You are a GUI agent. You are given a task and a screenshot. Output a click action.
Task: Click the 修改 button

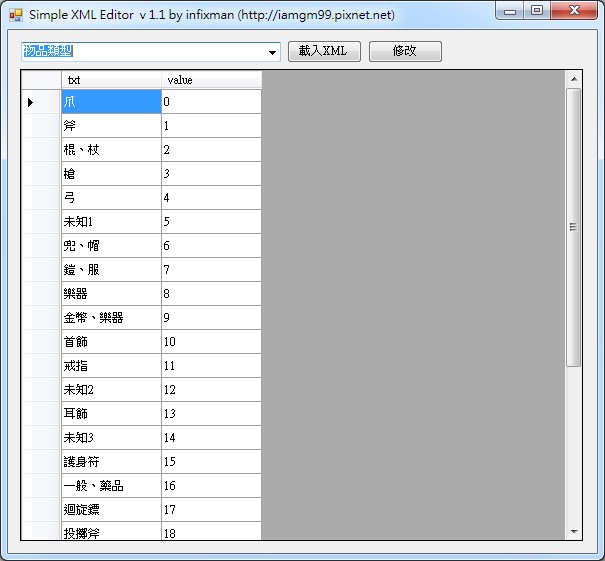click(x=405, y=51)
